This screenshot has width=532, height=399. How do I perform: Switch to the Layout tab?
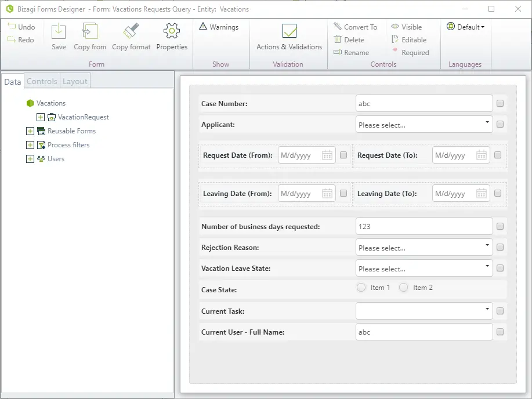[75, 81]
